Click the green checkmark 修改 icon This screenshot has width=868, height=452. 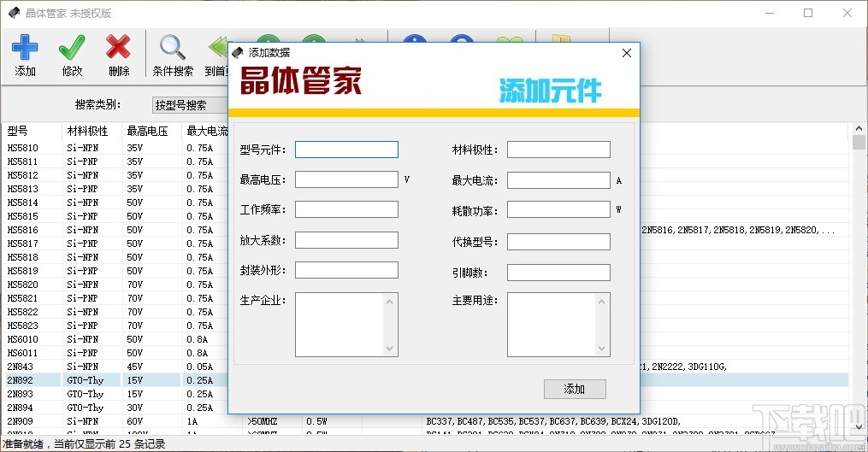72,48
